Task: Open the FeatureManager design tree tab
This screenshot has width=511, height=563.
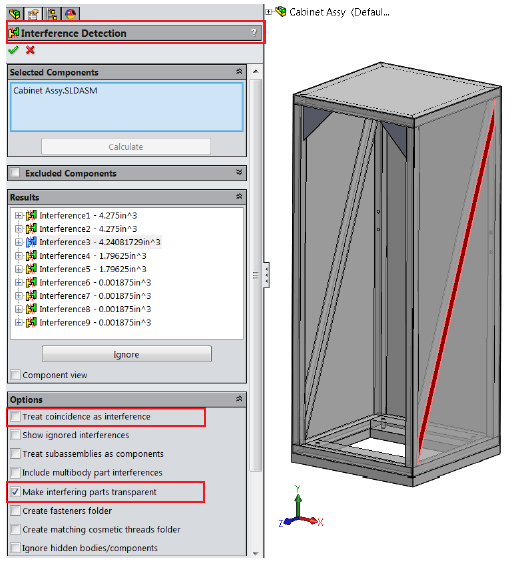Action: tap(15, 14)
